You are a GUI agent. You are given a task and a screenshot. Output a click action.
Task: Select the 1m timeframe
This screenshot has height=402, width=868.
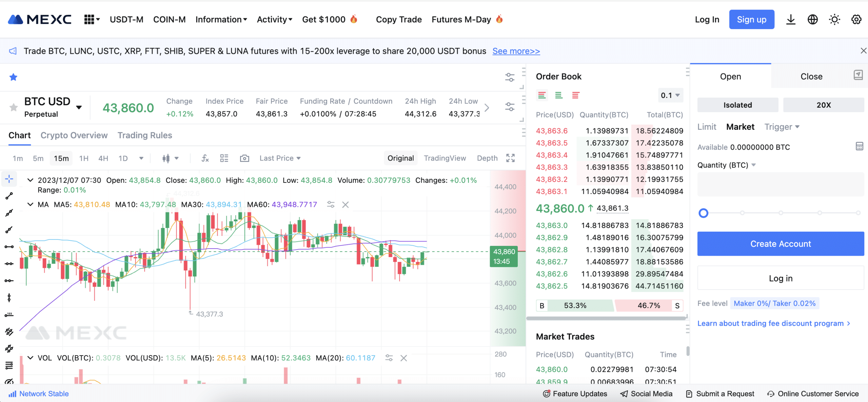(18, 158)
